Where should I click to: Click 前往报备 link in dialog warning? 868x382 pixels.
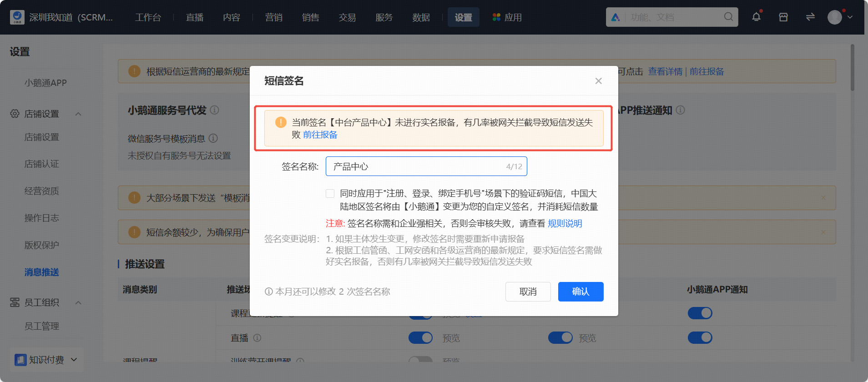coord(320,135)
